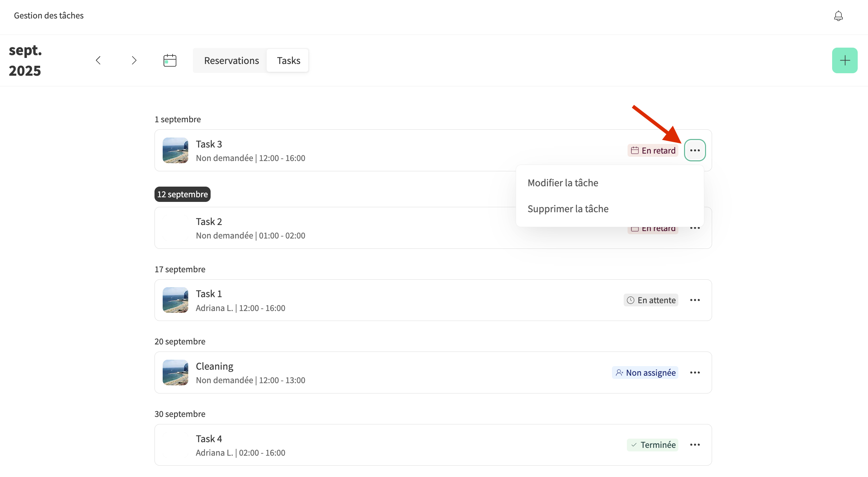Viewport: 868px width, 477px height.
Task: Open the Task 1 card title
Action: point(209,294)
